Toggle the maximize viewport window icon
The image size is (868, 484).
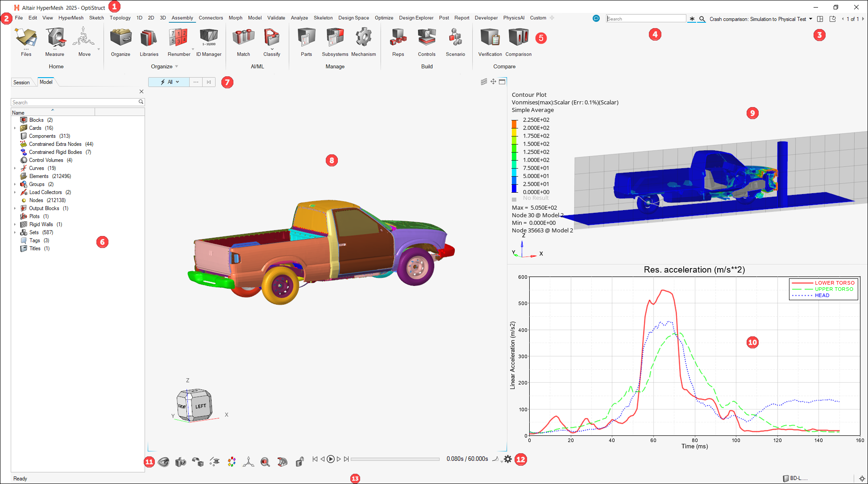point(502,82)
